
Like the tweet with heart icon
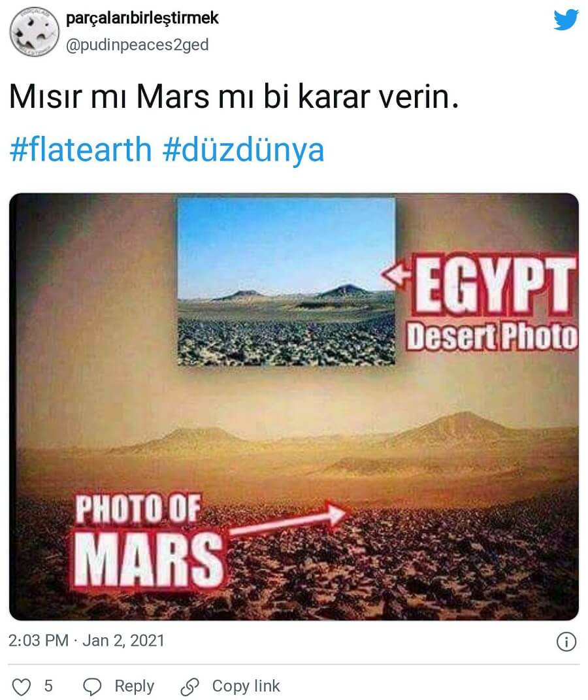click(21, 687)
